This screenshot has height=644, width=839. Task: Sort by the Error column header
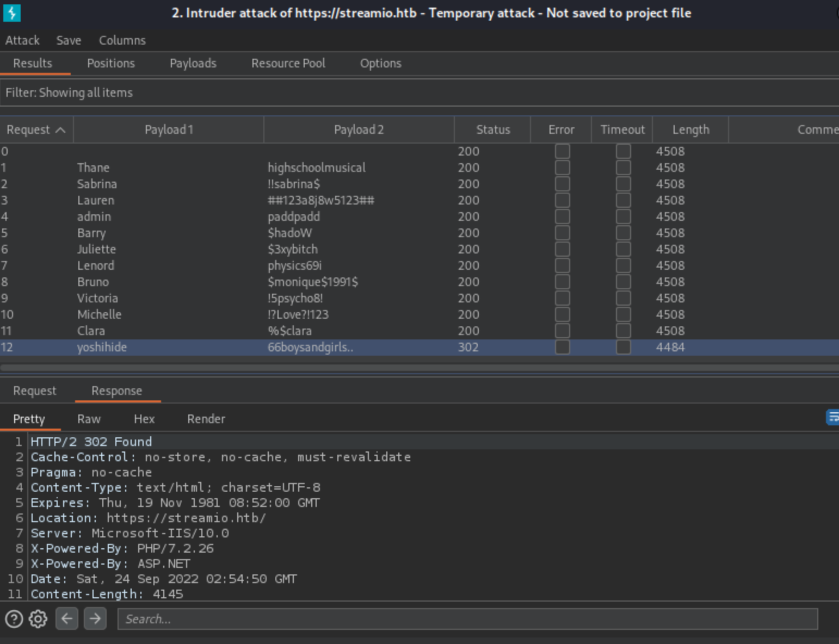pos(562,129)
